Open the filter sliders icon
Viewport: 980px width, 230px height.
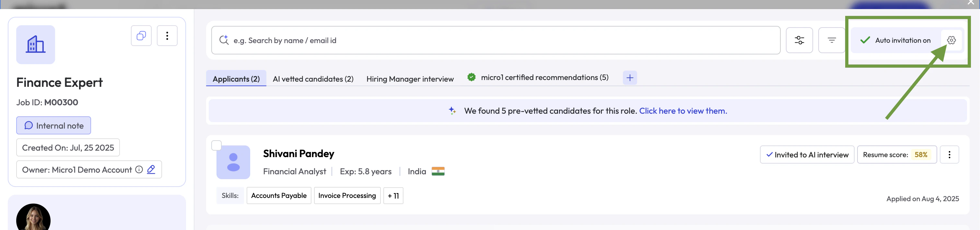(799, 40)
